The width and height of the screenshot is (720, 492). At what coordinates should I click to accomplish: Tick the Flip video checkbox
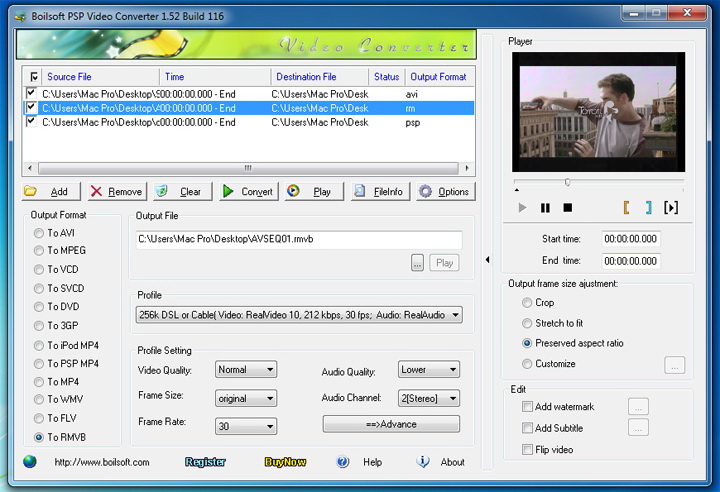[528, 450]
